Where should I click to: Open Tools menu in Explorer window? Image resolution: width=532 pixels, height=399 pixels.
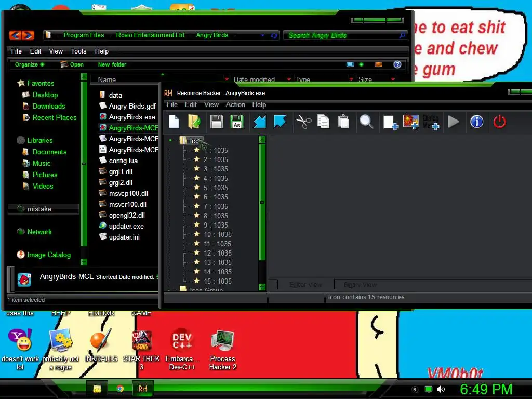(x=79, y=51)
